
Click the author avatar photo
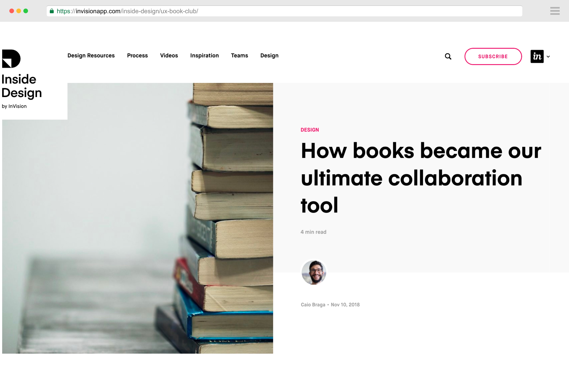coord(314,272)
